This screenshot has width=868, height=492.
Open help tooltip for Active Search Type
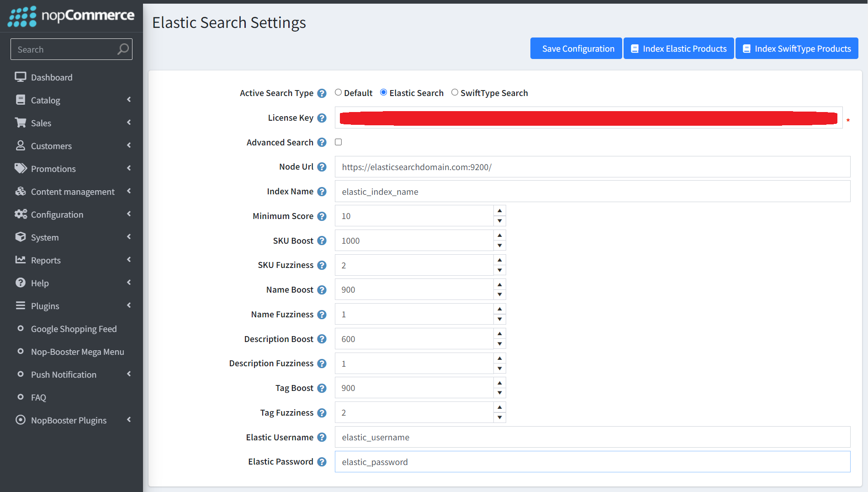point(322,93)
